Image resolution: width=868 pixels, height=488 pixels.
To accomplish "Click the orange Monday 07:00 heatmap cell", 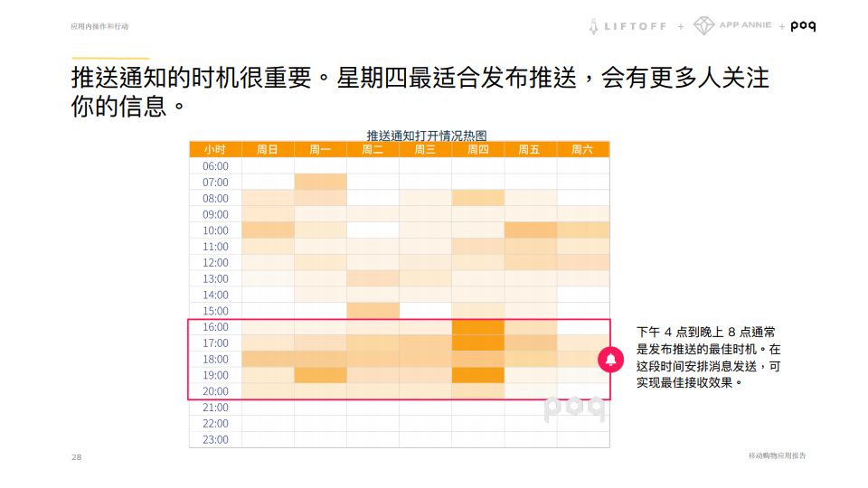I will [x=320, y=183].
